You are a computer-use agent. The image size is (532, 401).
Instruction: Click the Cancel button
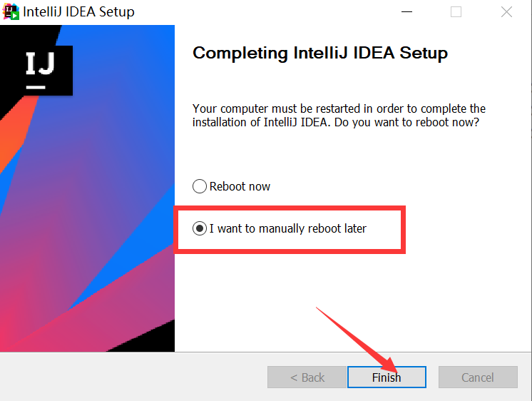(477, 377)
